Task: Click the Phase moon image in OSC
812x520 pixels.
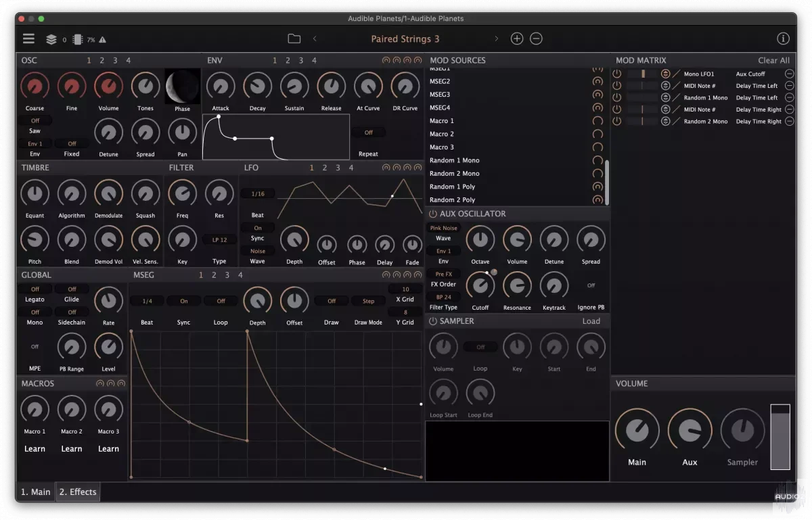Action: click(x=183, y=87)
